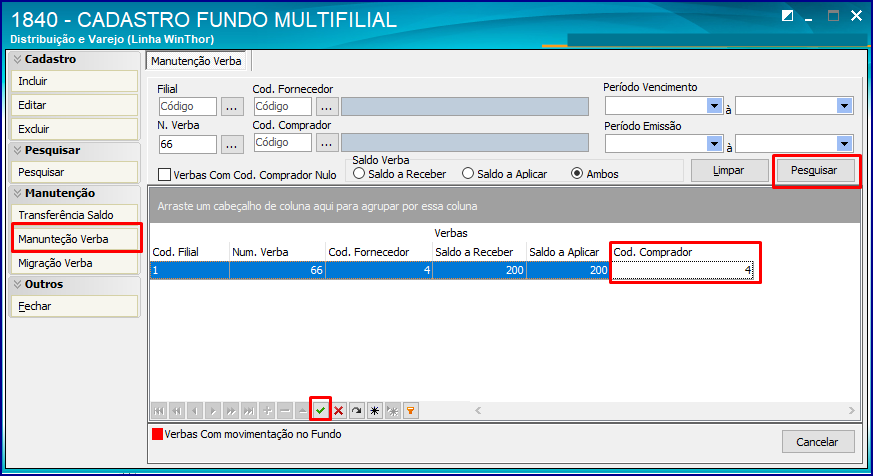873x476 pixels.
Task: Go to first record in navigator
Action: [x=159, y=411]
